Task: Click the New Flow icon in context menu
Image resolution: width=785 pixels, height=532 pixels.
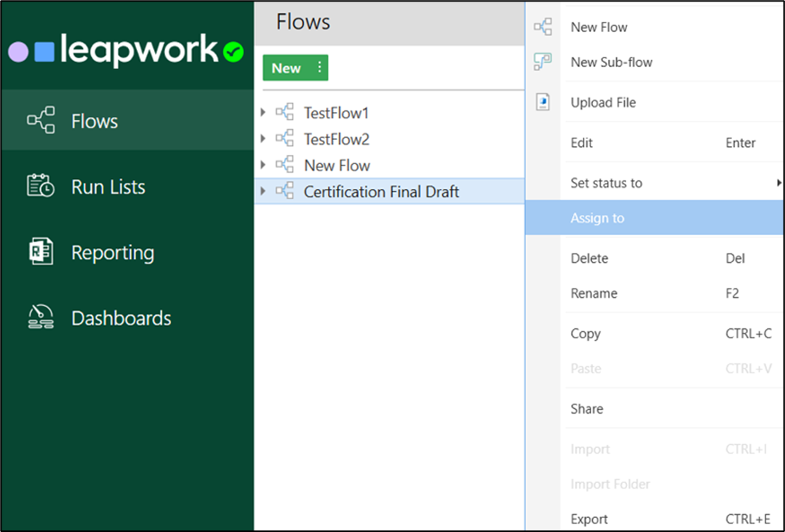Action: click(x=543, y=26)
